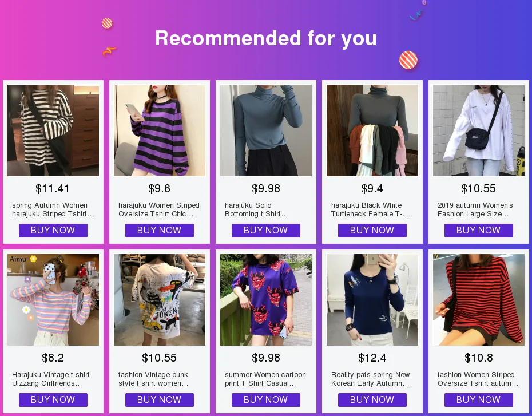Buy the $12.4 Reality pats navy shirt

[372, 400]
